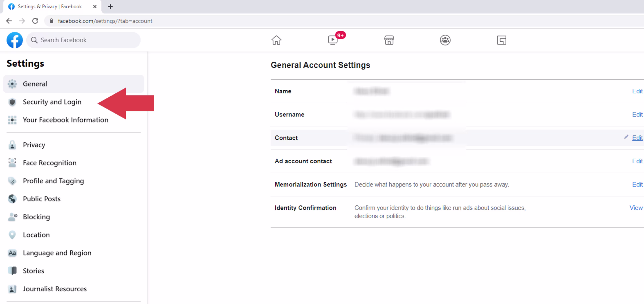Open the Groups icon
The width and height of the screenshot is (644, 304).
coord(445,40)
